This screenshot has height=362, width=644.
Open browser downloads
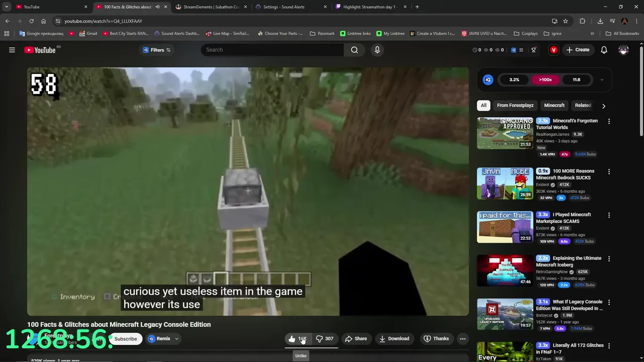pyautogui.click(x=600, y=21)
